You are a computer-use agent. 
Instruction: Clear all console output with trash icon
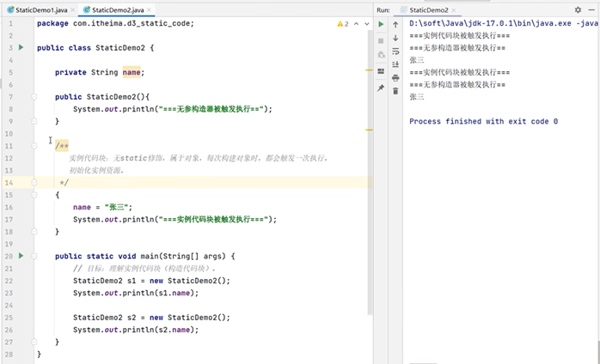(x=395, y=91)
